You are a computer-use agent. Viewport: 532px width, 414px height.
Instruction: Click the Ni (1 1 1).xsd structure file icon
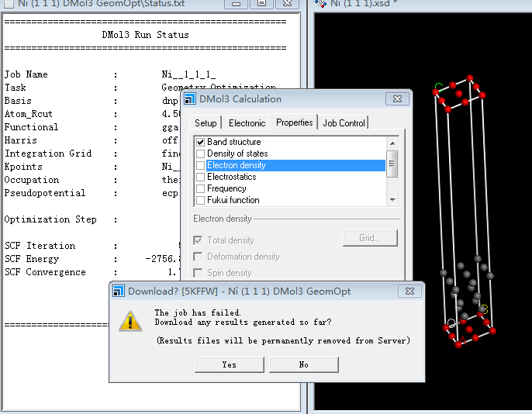(x=320, y=3)
